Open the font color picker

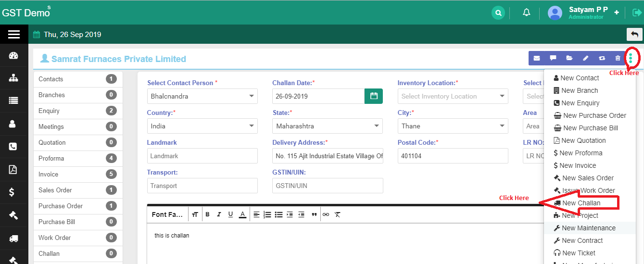coord(242,214)
